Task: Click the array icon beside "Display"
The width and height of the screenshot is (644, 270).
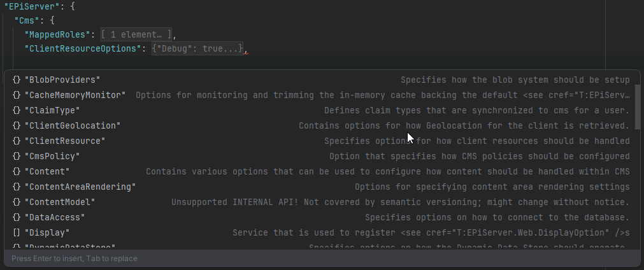Action: (17, 232)
